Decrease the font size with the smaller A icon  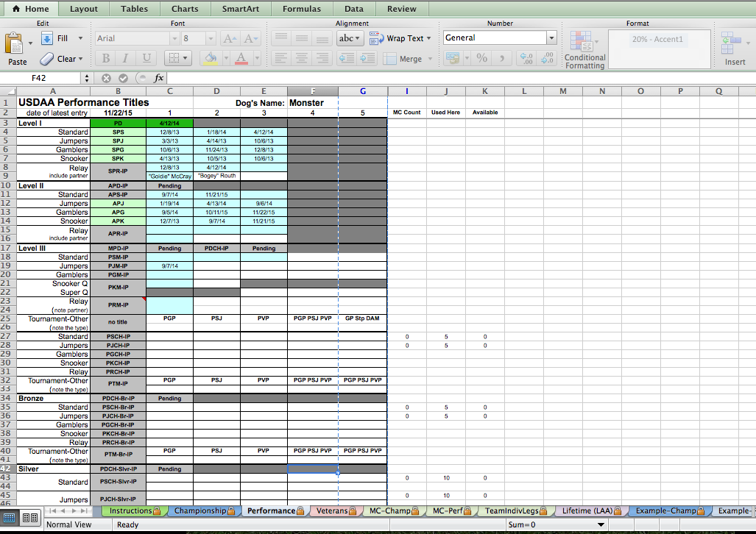click(251, 38)
